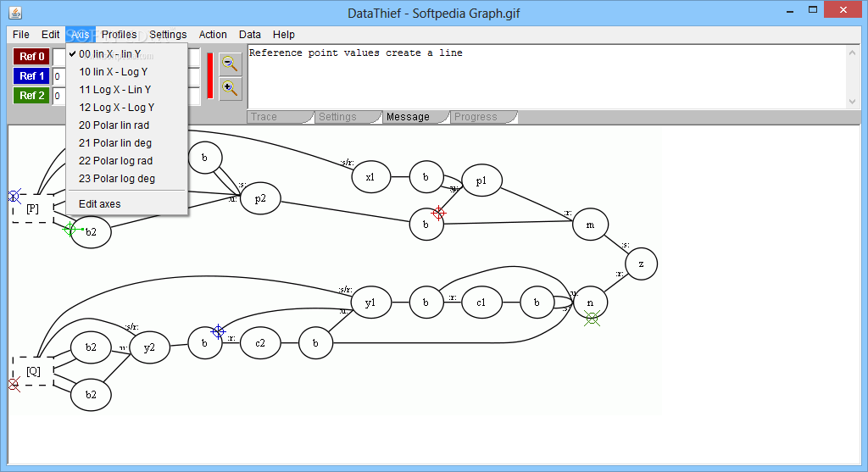Close the open Axis menu
Viewport: 868px width, 472px height.
coord(81,34)
